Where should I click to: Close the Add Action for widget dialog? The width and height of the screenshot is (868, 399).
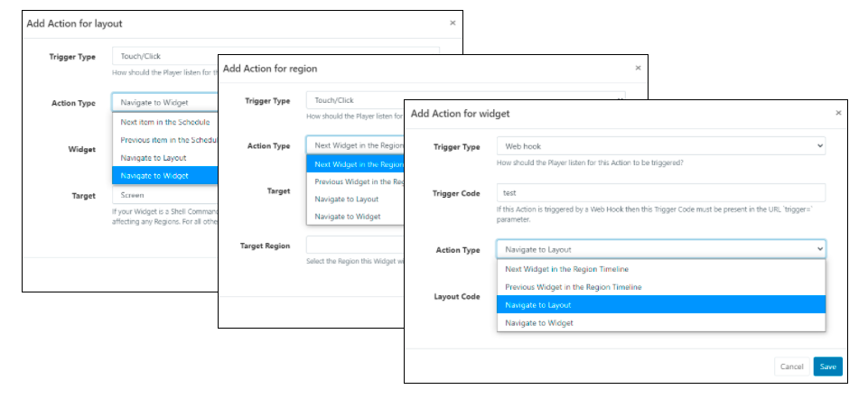tap(838, 113)
